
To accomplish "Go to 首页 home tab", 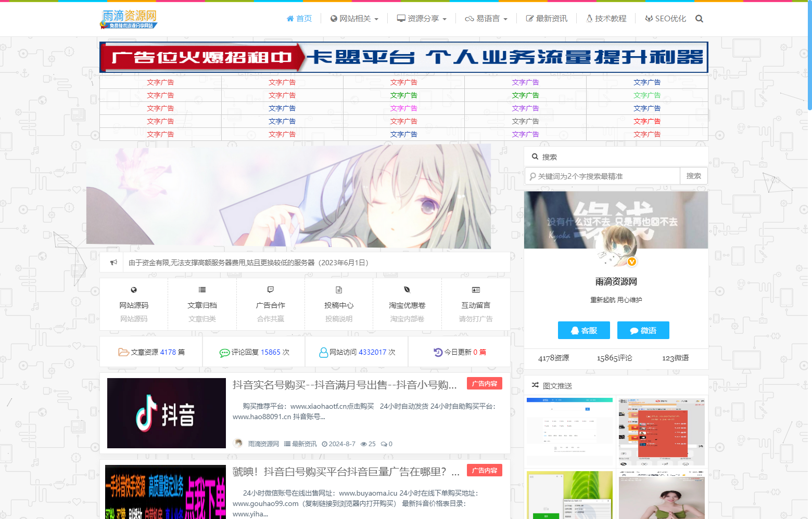I will click(x=299, y=19).
